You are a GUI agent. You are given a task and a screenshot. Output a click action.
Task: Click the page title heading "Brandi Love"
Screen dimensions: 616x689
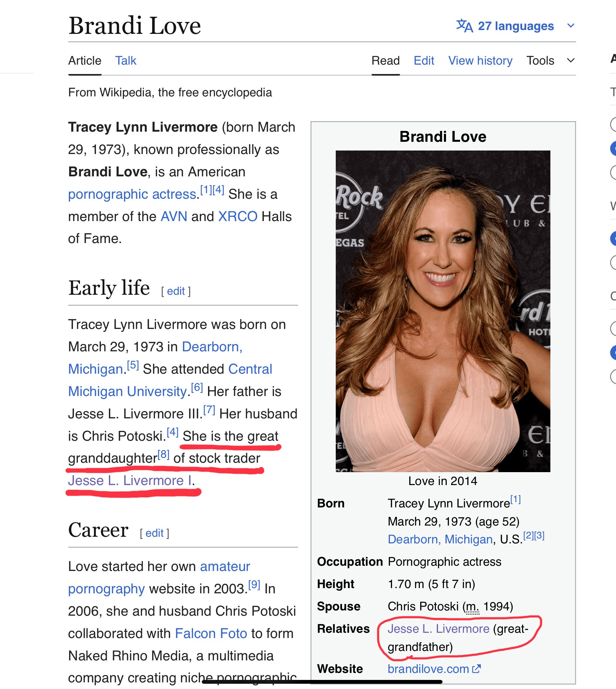(x=135, y=26)
